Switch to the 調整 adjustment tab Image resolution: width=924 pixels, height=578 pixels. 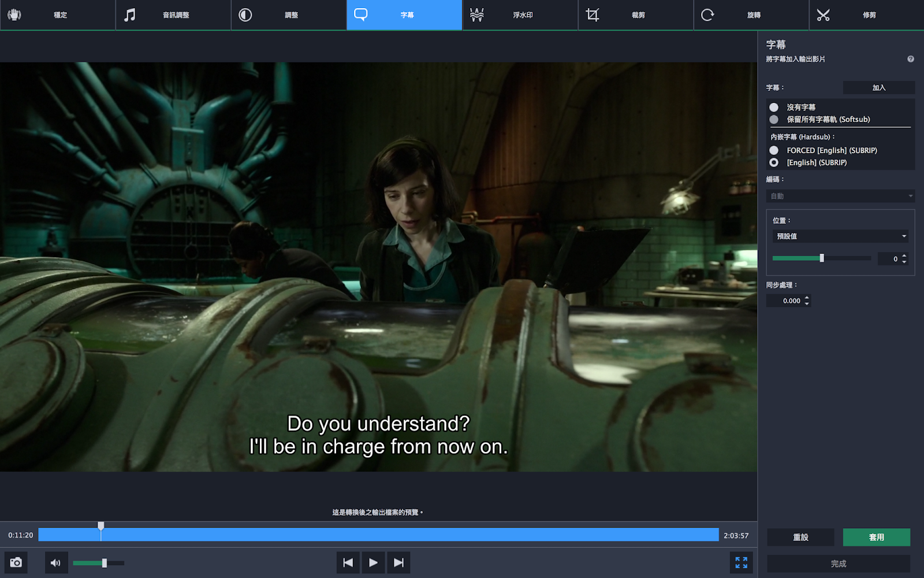pyautogui.click(x=289, y=15)
